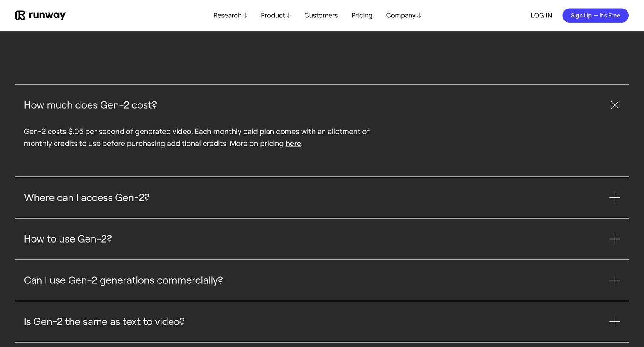Open 'Is Gen-2 the same as text to video?' question
The height and width of the screenshot is (347, 644).
104,322
